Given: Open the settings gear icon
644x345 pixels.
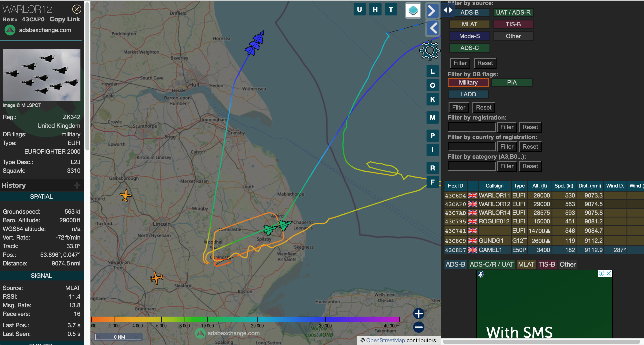Looking at the screenshot, I should [430, 50].
